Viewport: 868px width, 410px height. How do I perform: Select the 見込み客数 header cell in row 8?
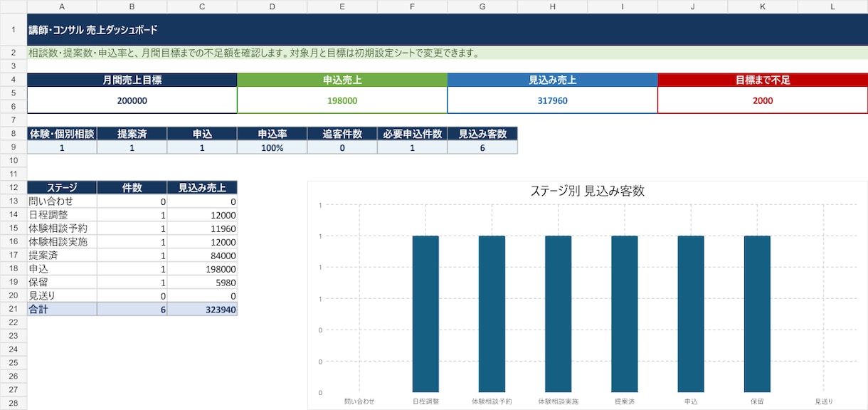pos(483,134)
